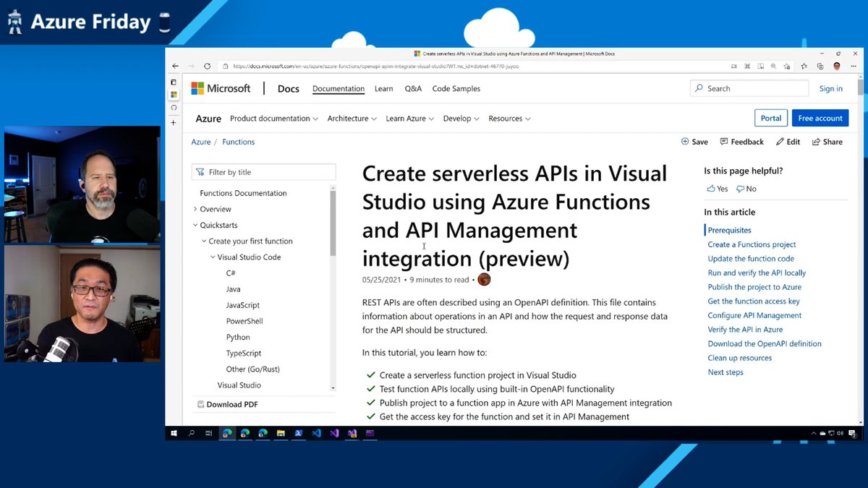Click the Docs header link
The height and width of the screenshot is (488, 868).
pos(288,88)
